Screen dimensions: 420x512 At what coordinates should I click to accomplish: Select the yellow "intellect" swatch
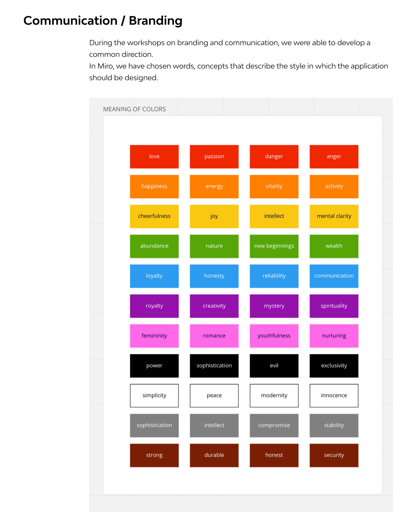tap(274, 216)
